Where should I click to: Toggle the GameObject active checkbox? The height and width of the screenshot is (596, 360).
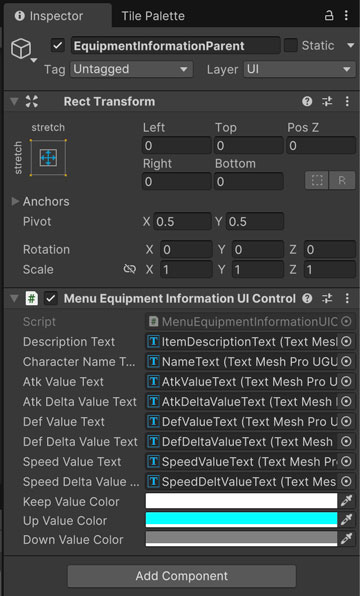[x=57, y=46]
